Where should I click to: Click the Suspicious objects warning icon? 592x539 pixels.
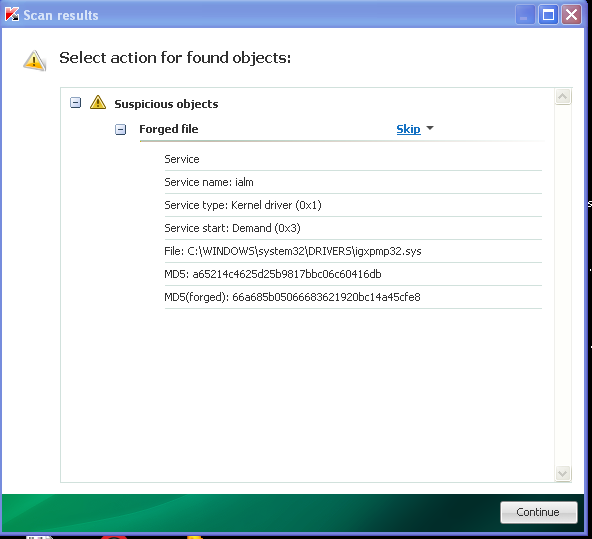tap(98, 103)
